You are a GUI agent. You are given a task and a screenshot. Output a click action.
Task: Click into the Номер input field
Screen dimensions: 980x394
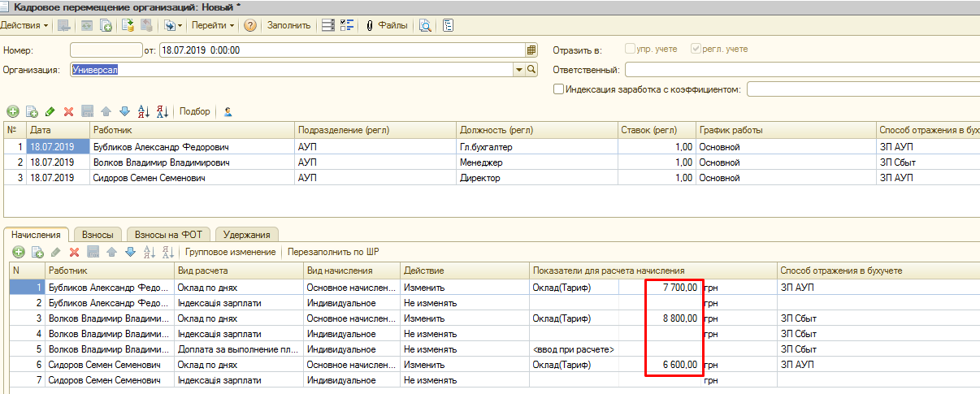pyautogui.click(x=106, y=50)
